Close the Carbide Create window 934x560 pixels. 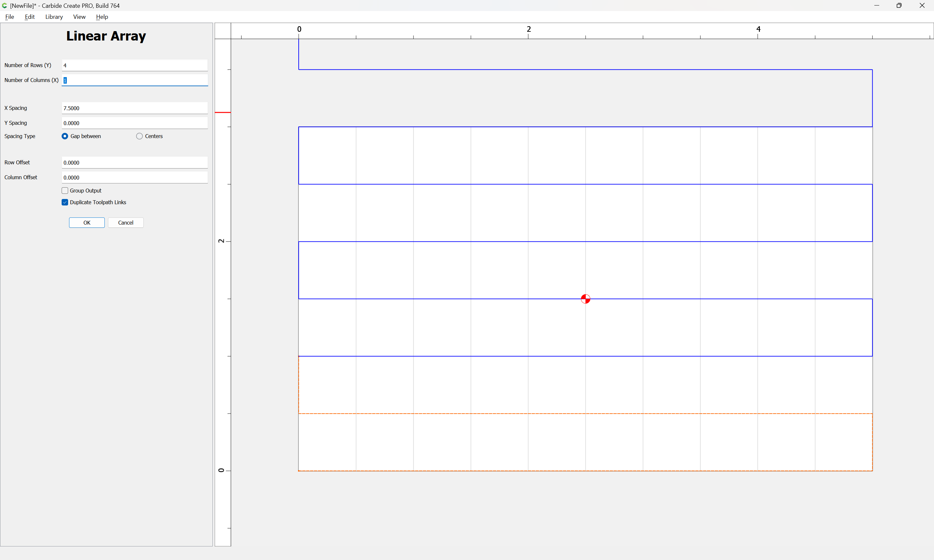[922, 6]
